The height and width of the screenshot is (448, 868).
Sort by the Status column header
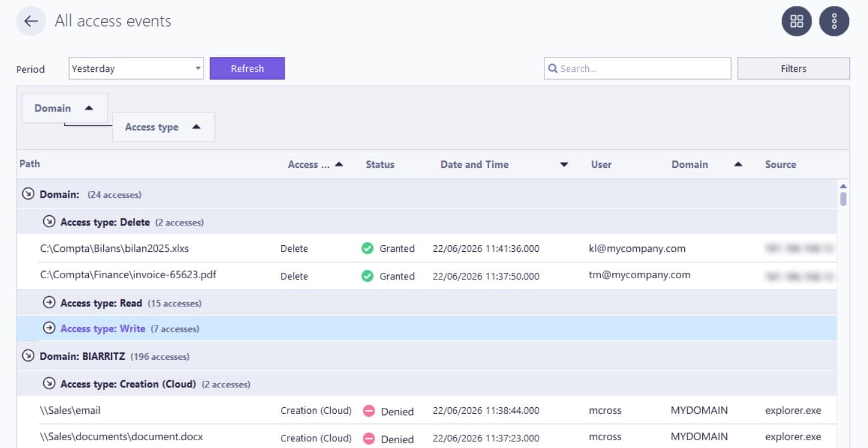coord(380,164)
